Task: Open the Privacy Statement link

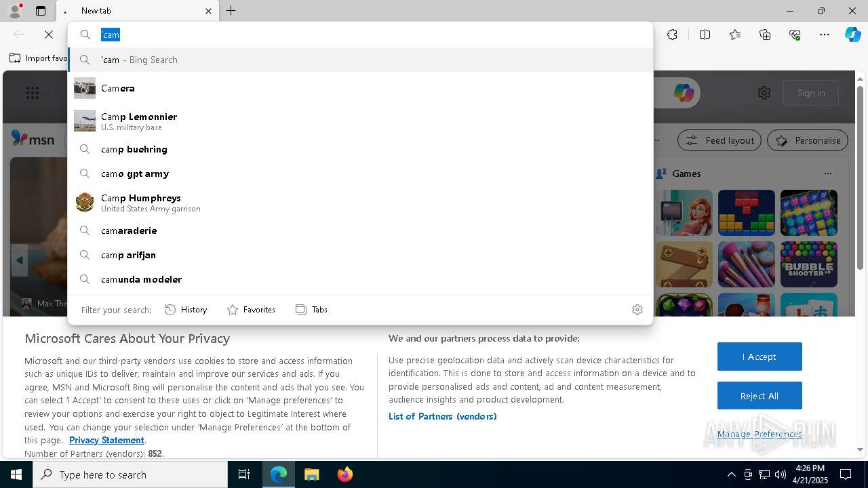Action: [x=106, y=440]
